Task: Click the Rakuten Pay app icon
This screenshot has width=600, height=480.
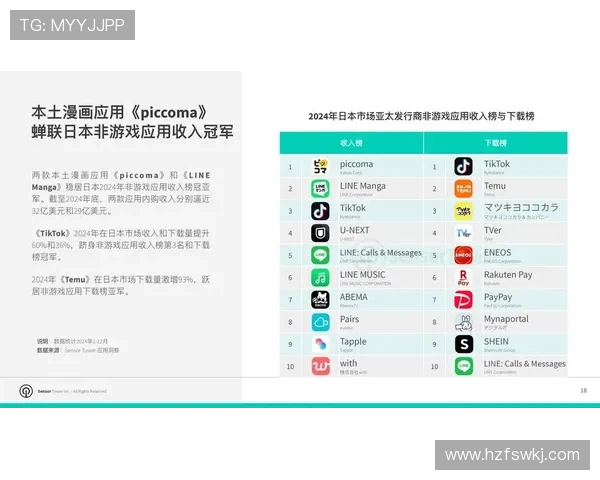Action: tap(463, 278)
